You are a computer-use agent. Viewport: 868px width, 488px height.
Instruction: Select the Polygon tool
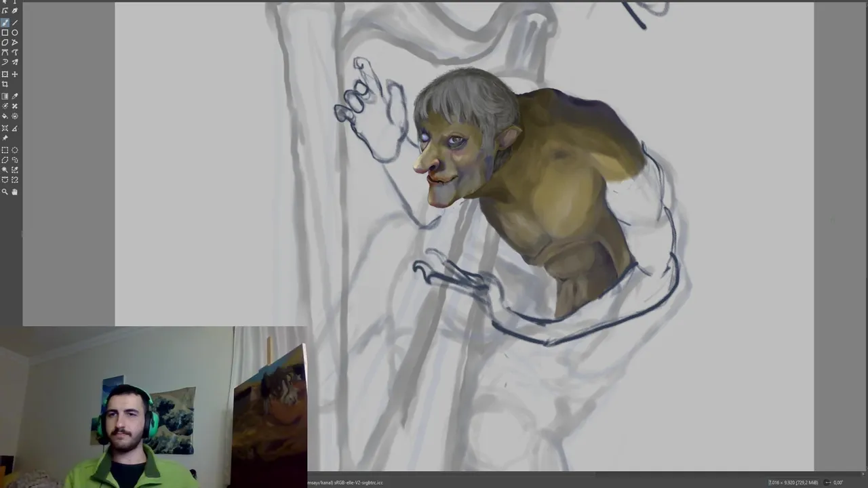[5, 42]
